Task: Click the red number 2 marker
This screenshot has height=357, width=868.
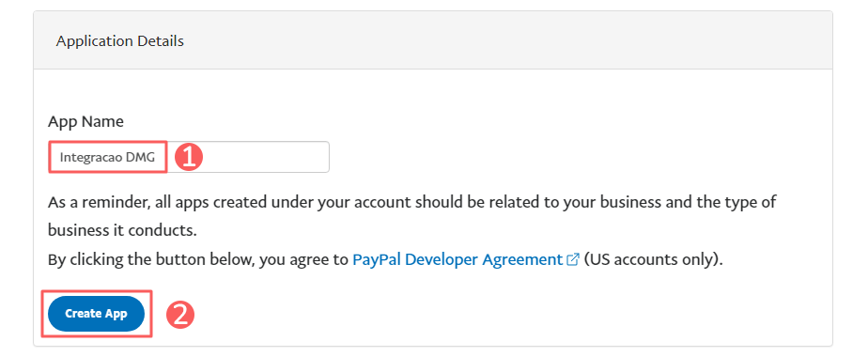Action: tap(180, 315)
